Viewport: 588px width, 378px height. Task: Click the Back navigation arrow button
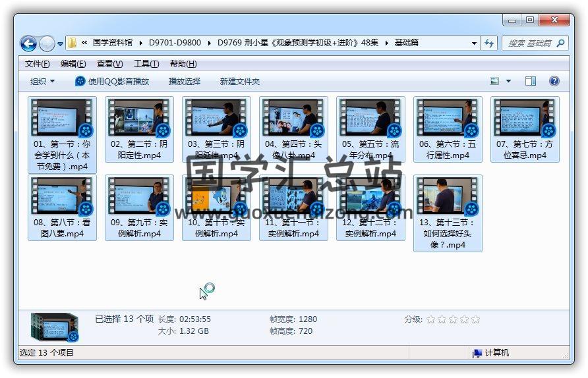coord(28,43)
